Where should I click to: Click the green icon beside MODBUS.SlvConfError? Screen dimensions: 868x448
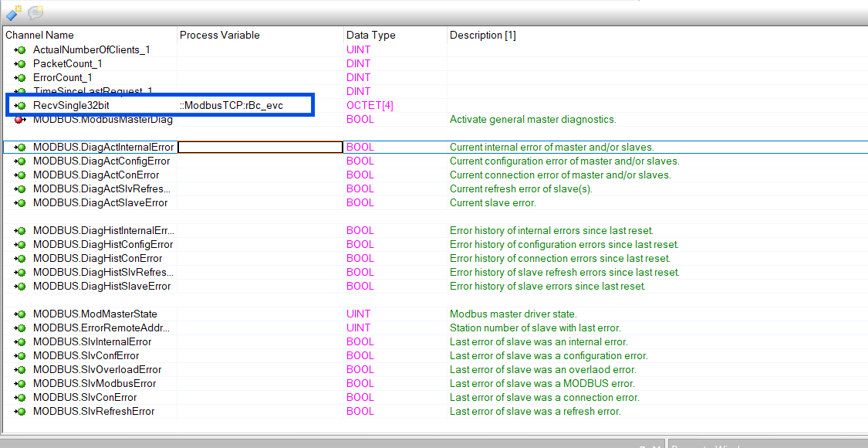(20, 356)
